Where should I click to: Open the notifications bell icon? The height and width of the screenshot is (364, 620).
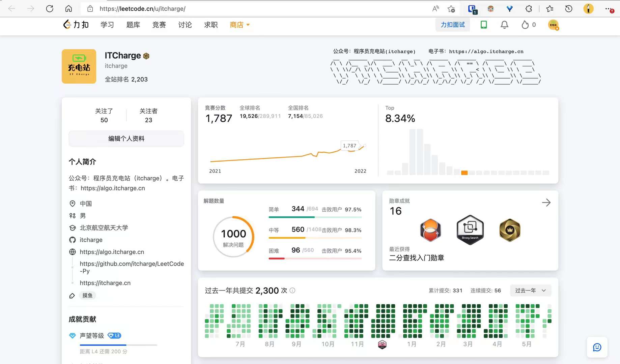click(x=504, y=25)
